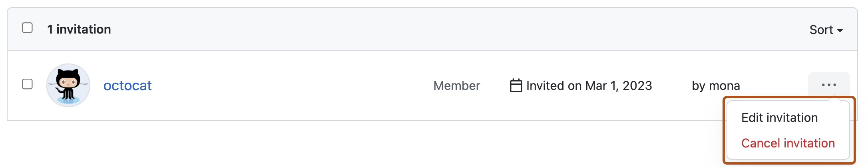Click the "2023" year in the invite date
868x167 pixels.
pyautogui.click(x=637, y=85)
